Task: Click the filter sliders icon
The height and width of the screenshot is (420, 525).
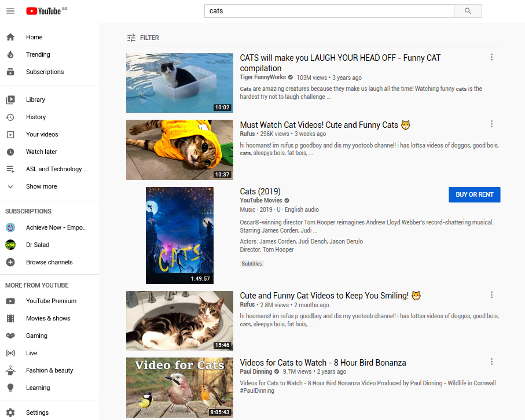Action: [131, 38]
